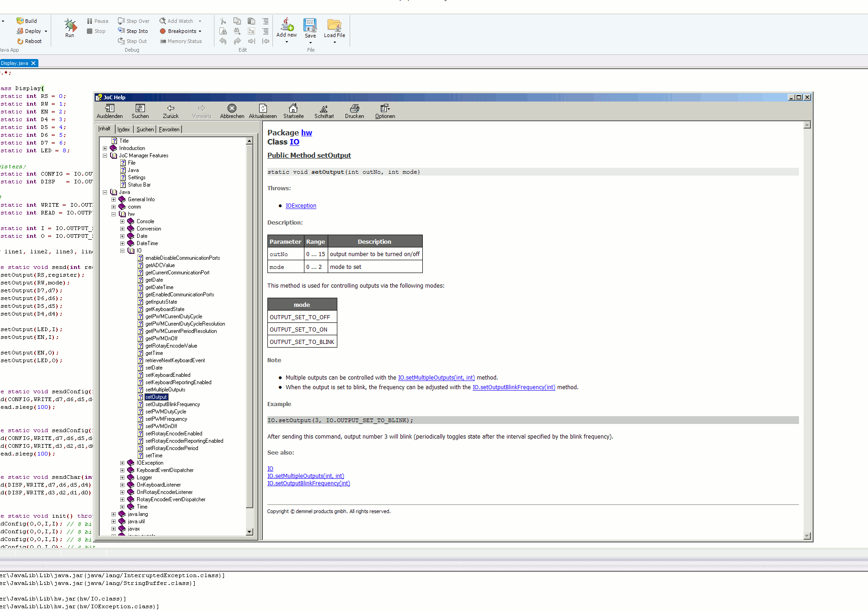This screenshot has width=868, height=611.
Task: Click Step Out in Debug group
Action: pos(132,41)
